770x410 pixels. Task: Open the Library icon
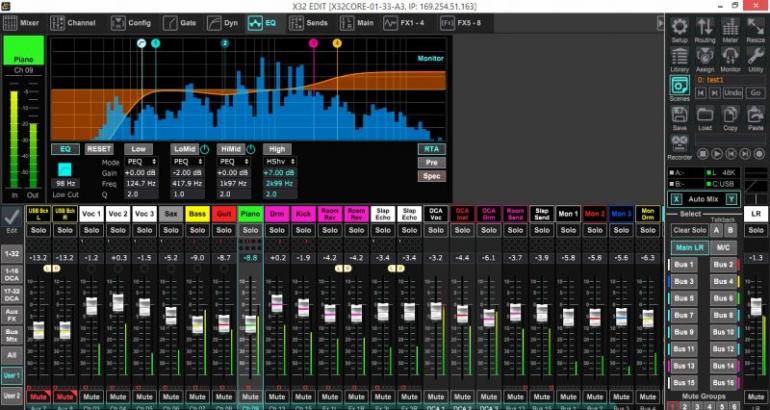[680, 56]
